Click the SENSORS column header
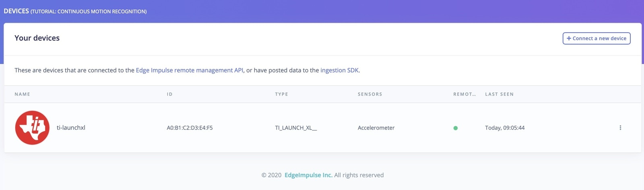 point(370,94)
